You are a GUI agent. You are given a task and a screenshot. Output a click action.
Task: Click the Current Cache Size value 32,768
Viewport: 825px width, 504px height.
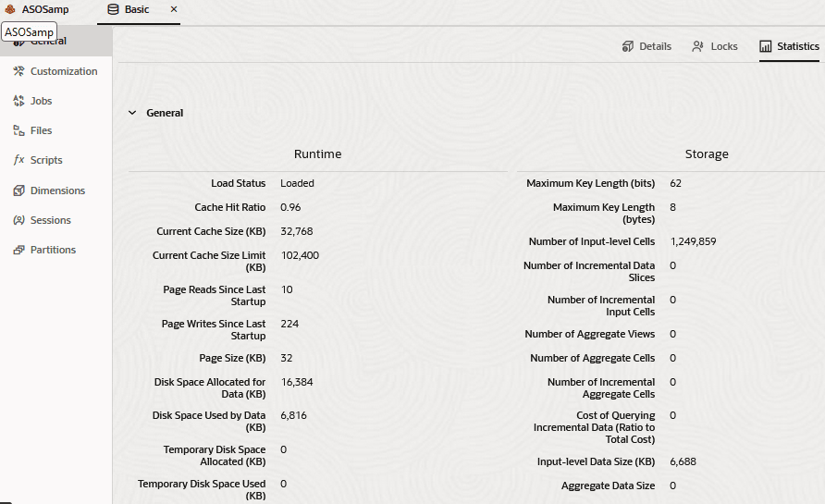pyautogui.click(x=297, y=231)
